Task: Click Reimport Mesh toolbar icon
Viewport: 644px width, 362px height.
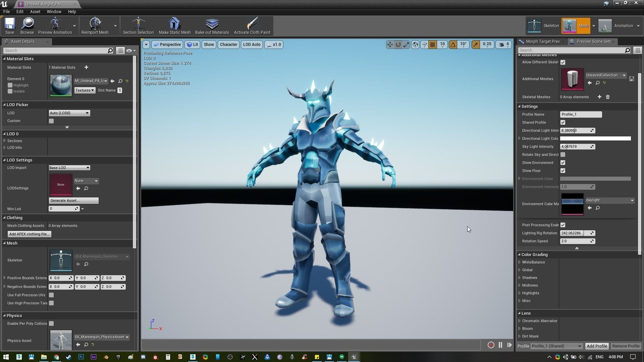Action: coord(95,26)
